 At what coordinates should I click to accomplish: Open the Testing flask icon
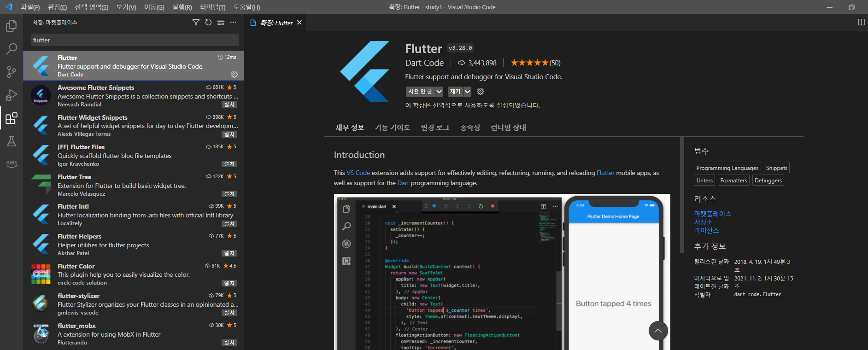coord(12,141)
